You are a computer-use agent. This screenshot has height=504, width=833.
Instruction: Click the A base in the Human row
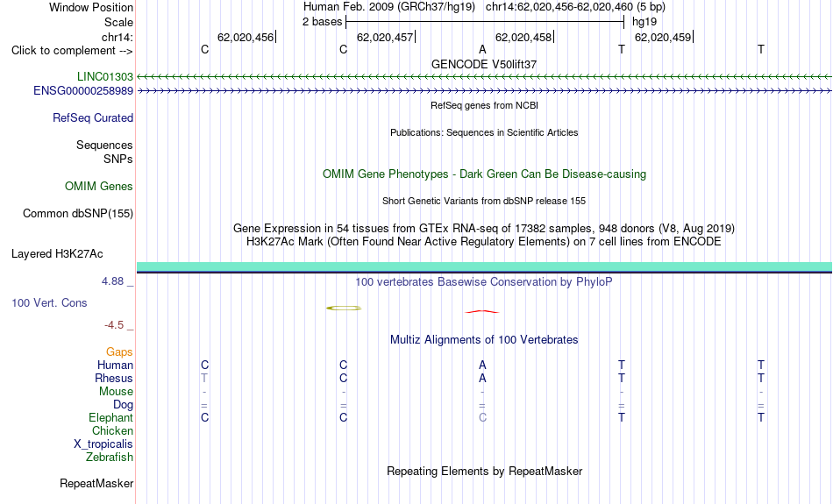pyautogui.click(x=482, y=365)
